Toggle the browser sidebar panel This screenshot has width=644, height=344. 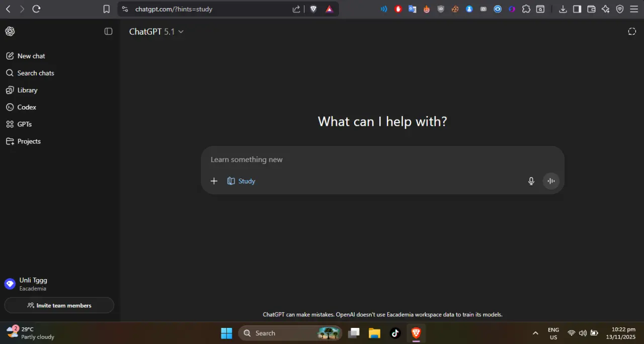(577, 9)
